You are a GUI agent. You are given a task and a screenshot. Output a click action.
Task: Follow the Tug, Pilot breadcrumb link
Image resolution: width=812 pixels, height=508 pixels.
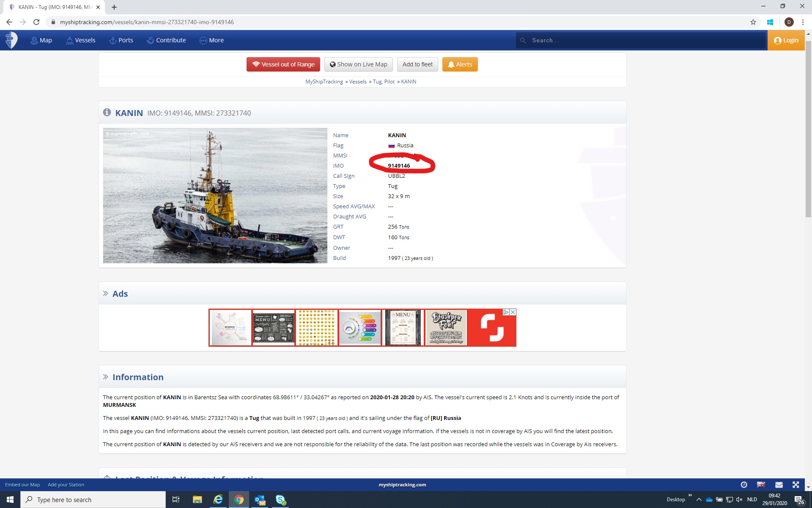pos(384,82)
